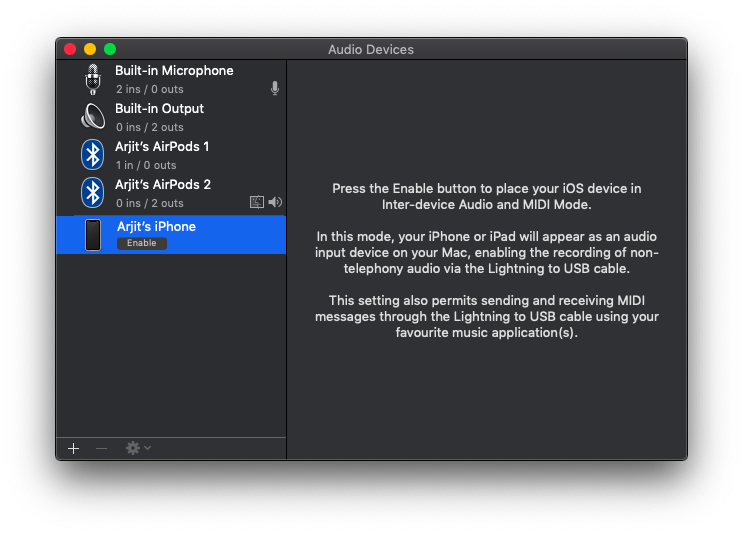Click the Bluetooth icon for Arjit's AirPods 2
The image size is (743, 534).
(92, 192)
